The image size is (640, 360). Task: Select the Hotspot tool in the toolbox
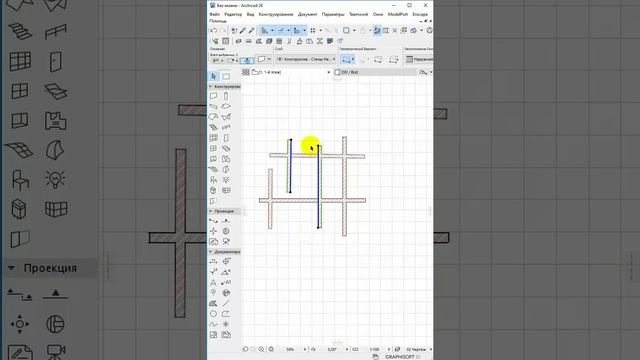[x=226, y=324]
